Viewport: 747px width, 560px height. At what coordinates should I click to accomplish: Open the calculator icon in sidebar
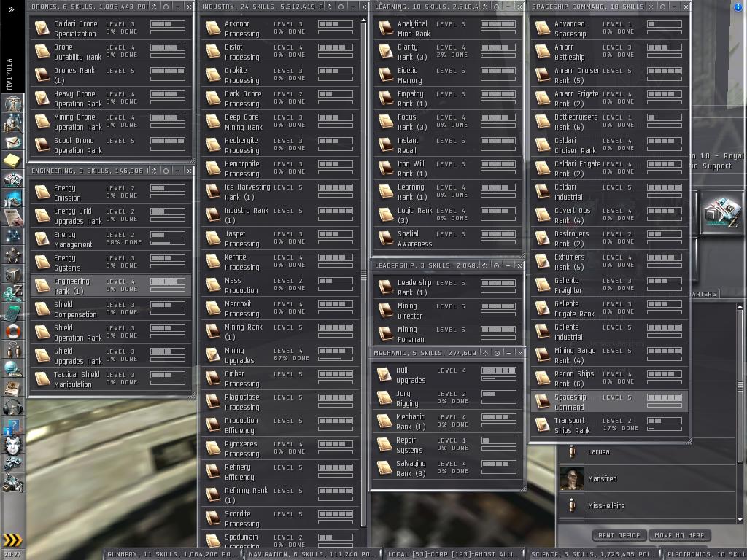click(12, 312)
